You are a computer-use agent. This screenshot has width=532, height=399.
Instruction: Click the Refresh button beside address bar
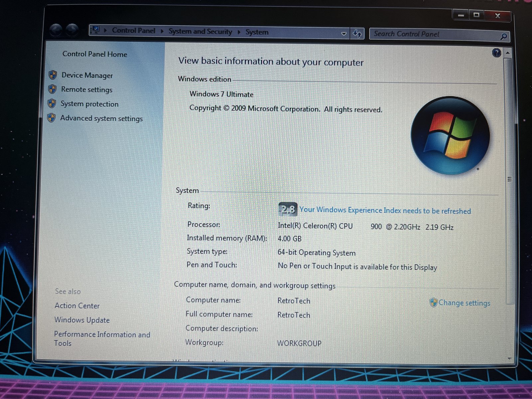[357, 34]
